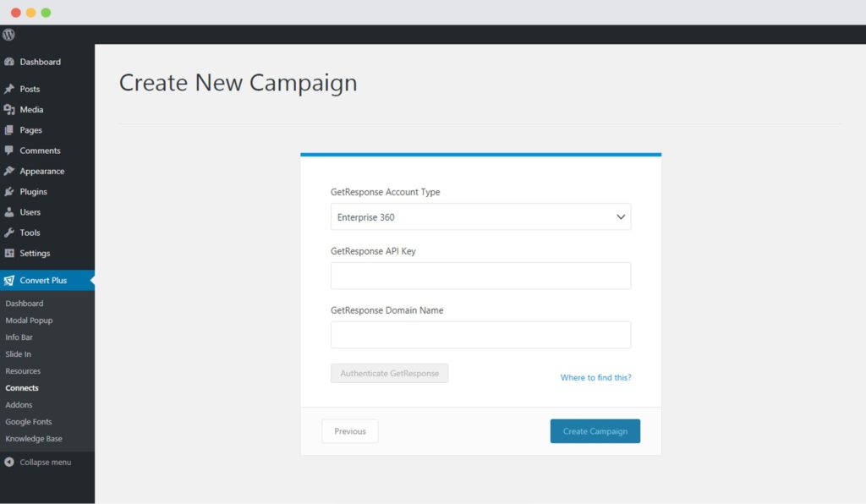Switch to Modal Popup under Convert Plus

28,320
